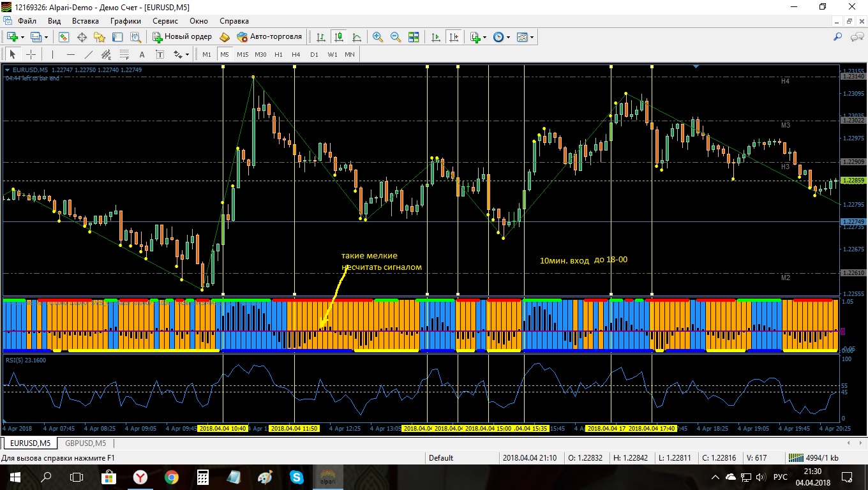
Task: Set timeframe to M15
Action: (243, 54)
